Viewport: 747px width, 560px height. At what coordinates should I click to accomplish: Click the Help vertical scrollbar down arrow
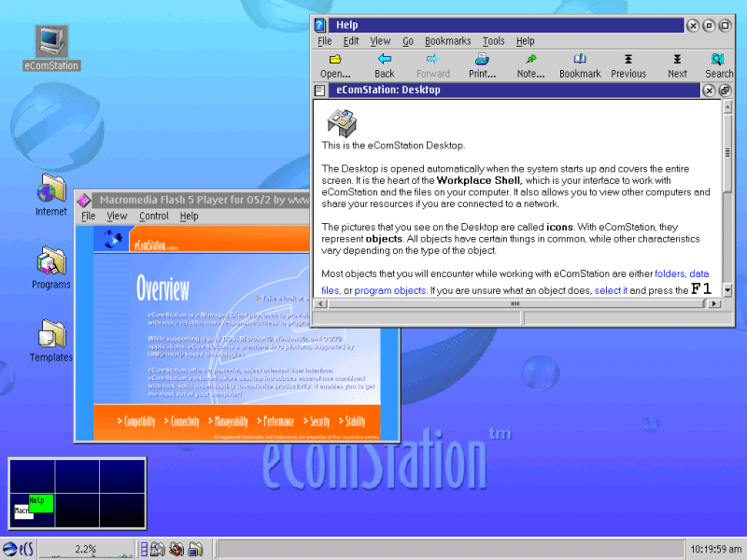tap(726, 290)
